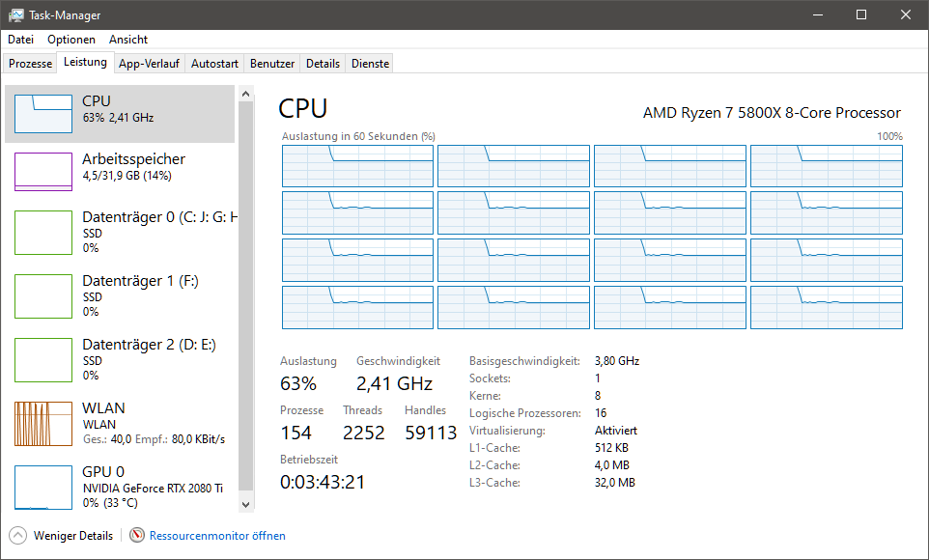929x560 pixels.
Task: Open the Ansicht menu
Action: pyautogui.click(x=128, y=40)
